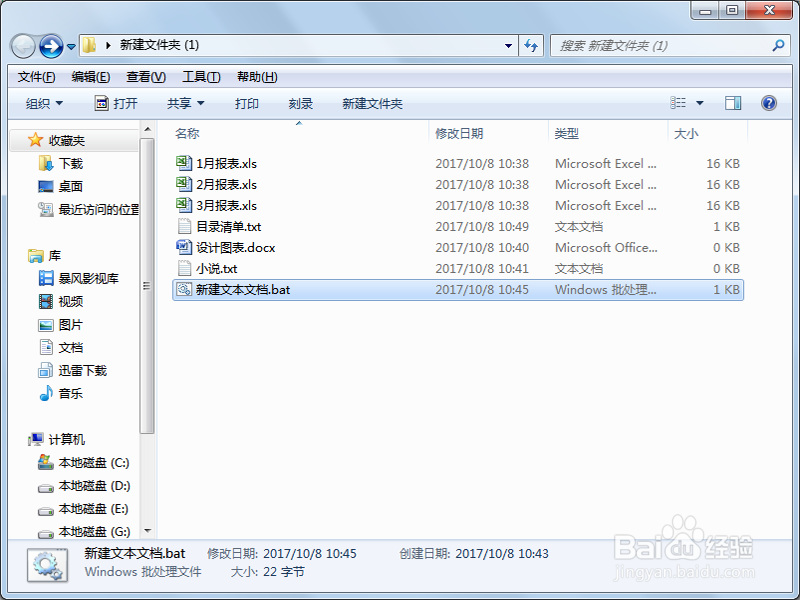Expand the 共享 dropdown
Viewport: 800px width, 600px height.
(186, 104)
